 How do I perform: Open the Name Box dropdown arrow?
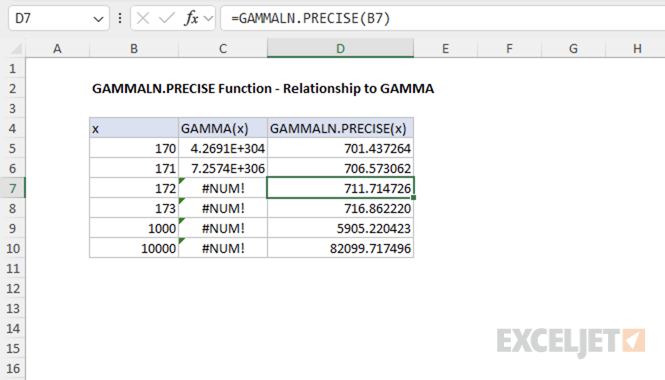(98, 19)
